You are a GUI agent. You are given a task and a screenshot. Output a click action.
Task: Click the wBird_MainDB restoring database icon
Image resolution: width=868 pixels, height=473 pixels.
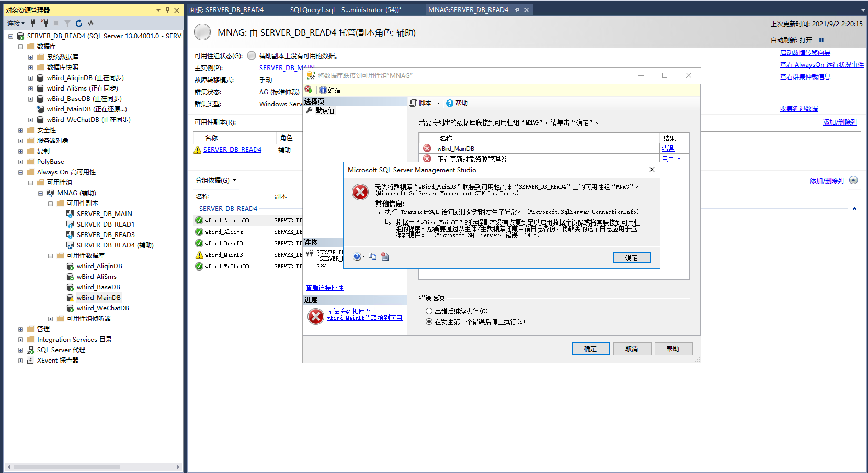pyautogui.click(x=40, y=109)
